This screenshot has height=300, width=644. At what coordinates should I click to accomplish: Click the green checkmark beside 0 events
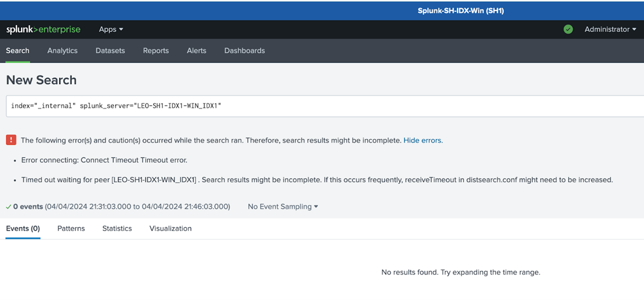point(9,207)
